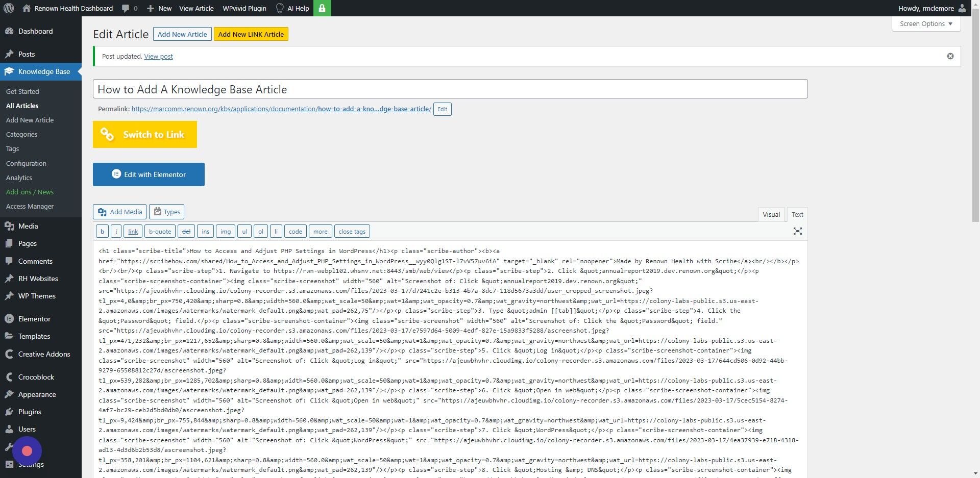Open Comments menu in sidebar
This screenshot has width=980, height=478.
tap(41, 261)
